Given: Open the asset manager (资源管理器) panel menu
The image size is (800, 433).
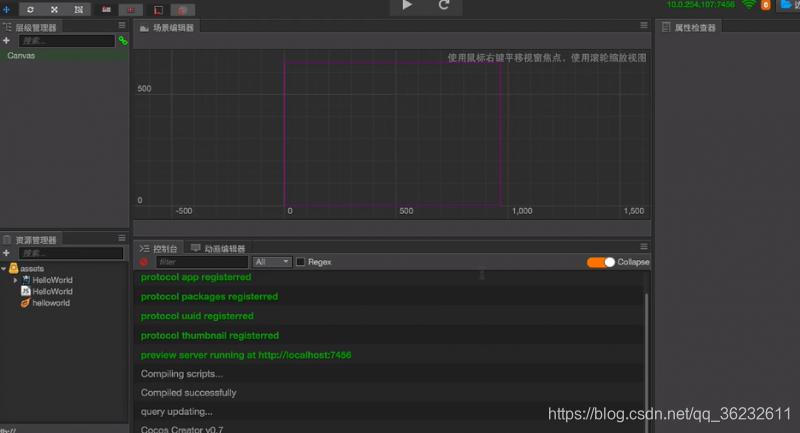Looking at the screenshot, I should [121, 238].
